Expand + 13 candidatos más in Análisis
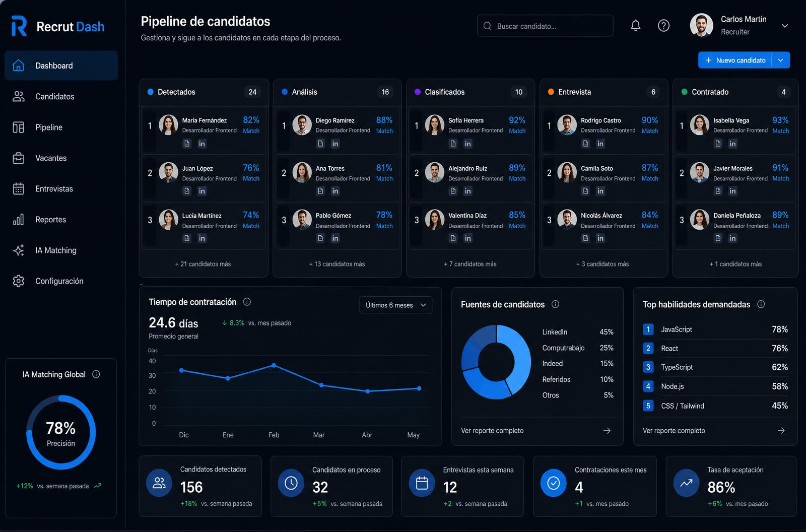Viewport: 806px width, 532px height. coord(337,264)
